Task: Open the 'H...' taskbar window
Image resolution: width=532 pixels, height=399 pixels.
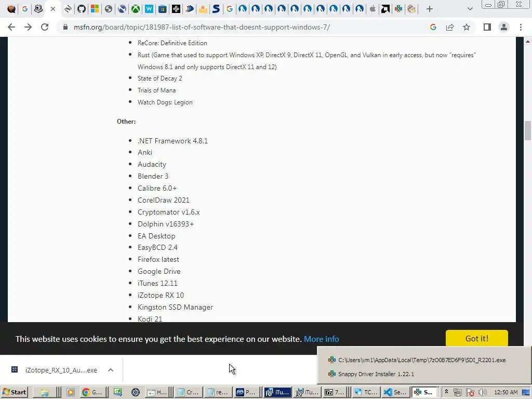Action: coord(157,392)
